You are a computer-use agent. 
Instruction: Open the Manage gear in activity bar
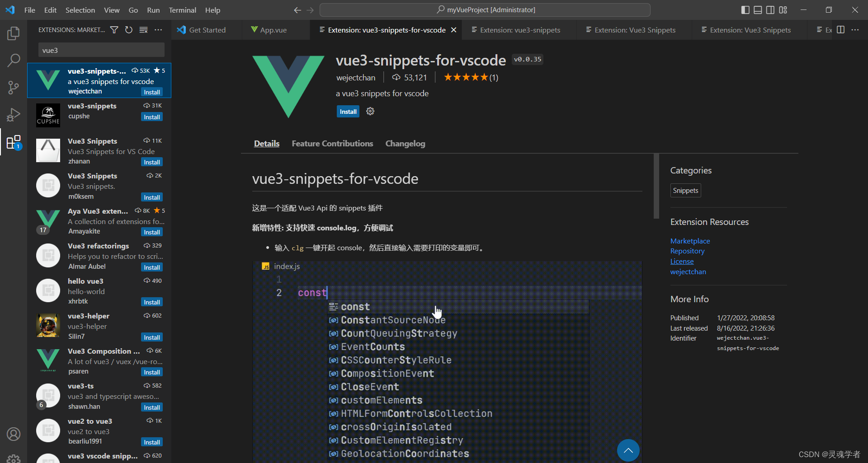(x=14, y=458)
